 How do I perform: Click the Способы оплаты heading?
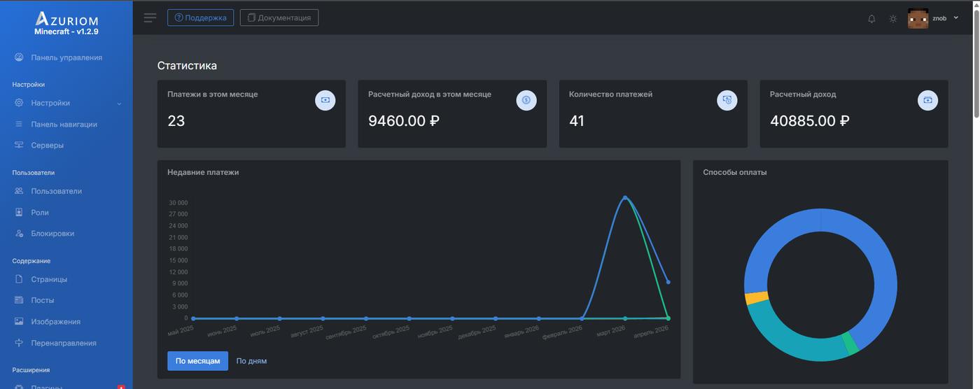pos(735,172)
